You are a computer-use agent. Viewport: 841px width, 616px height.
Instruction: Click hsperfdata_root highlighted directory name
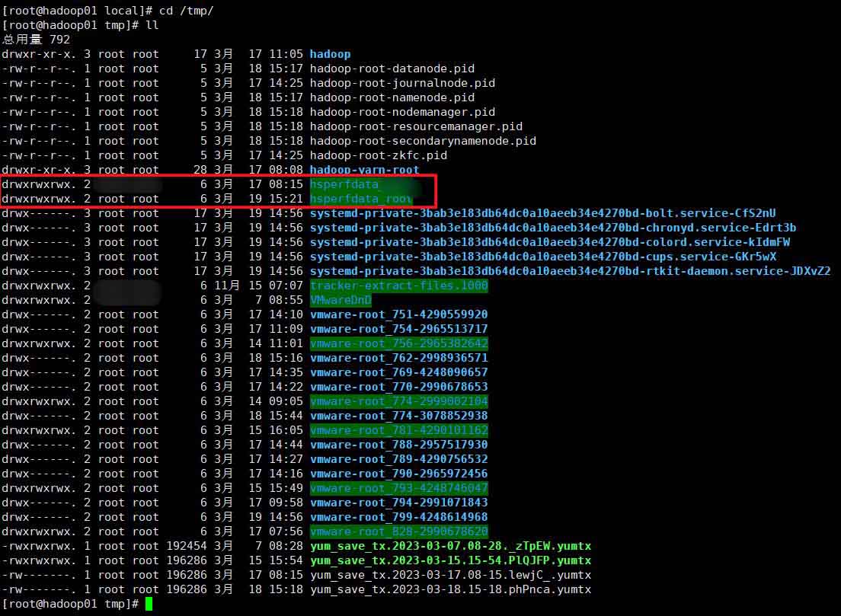coord(361,199)
